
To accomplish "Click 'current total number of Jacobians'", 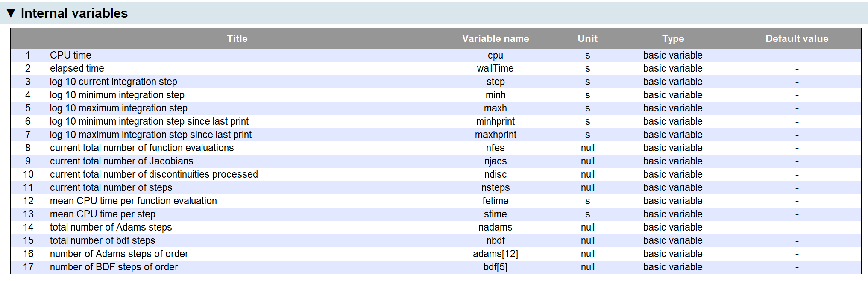I will 121,161.
